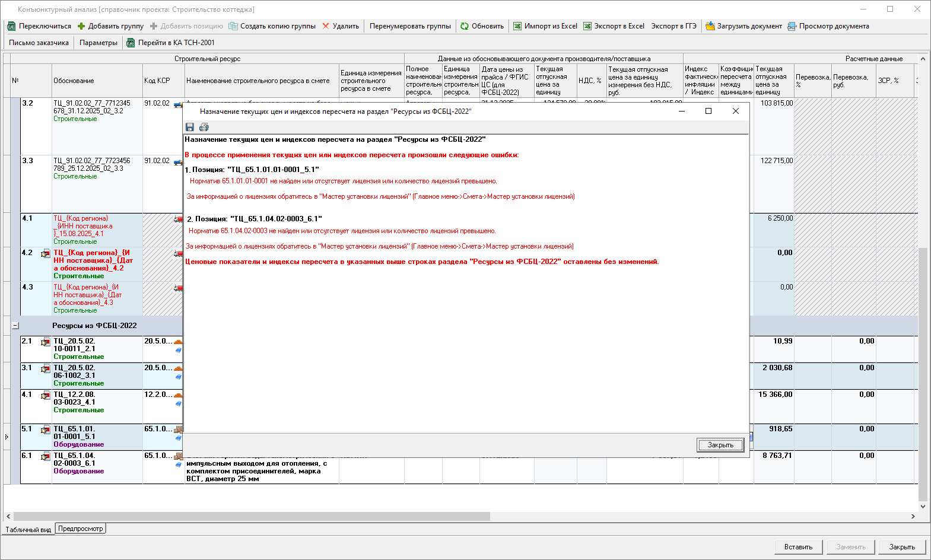Viewport: 931px width, 560px height.
Task: Open Импорт из Excel
Action: (x=545, y=26)
